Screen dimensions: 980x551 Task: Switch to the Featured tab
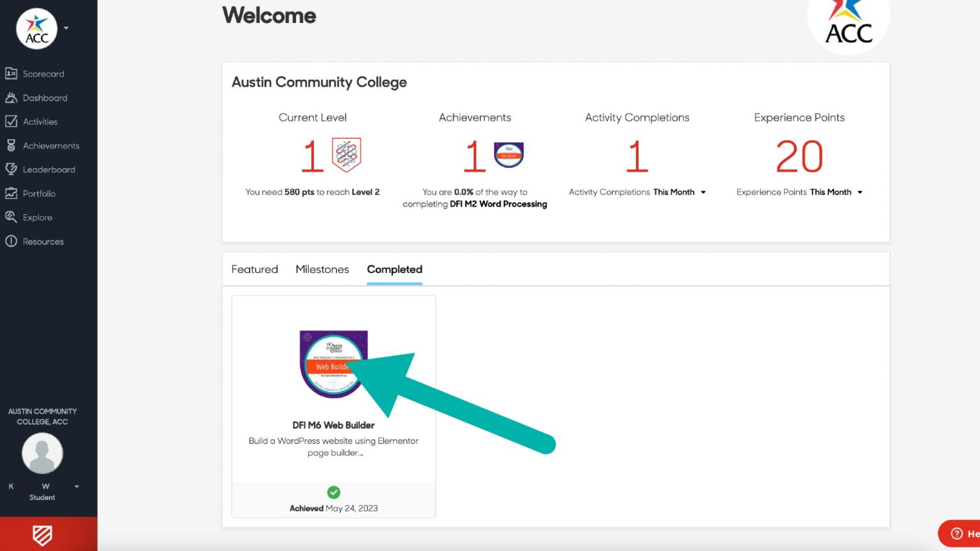[255, 269]
